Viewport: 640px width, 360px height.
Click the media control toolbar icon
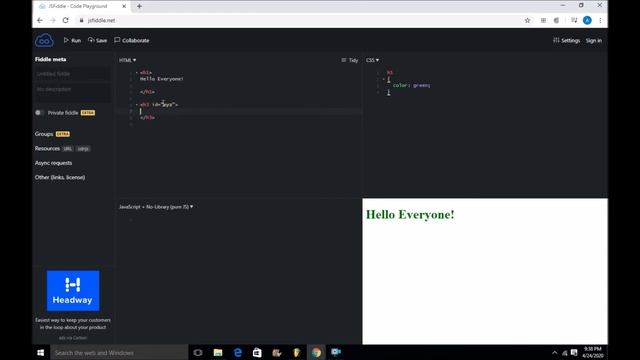pyautogui.click(x=574, y=20)
